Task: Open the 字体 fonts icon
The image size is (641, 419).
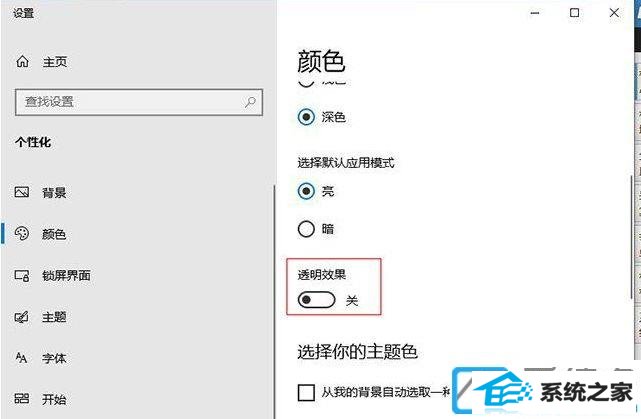Action: click(x=21, y=358)
